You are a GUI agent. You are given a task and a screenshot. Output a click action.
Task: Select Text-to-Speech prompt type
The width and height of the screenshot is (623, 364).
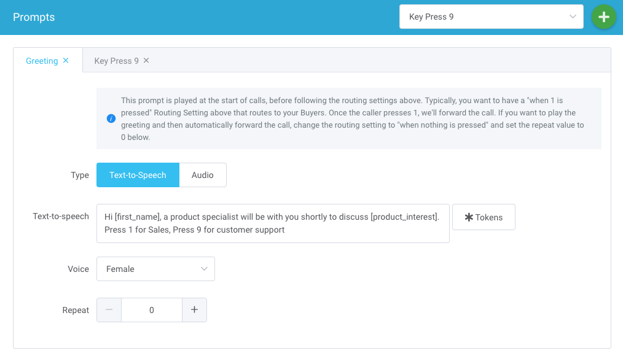click(138, 175)
